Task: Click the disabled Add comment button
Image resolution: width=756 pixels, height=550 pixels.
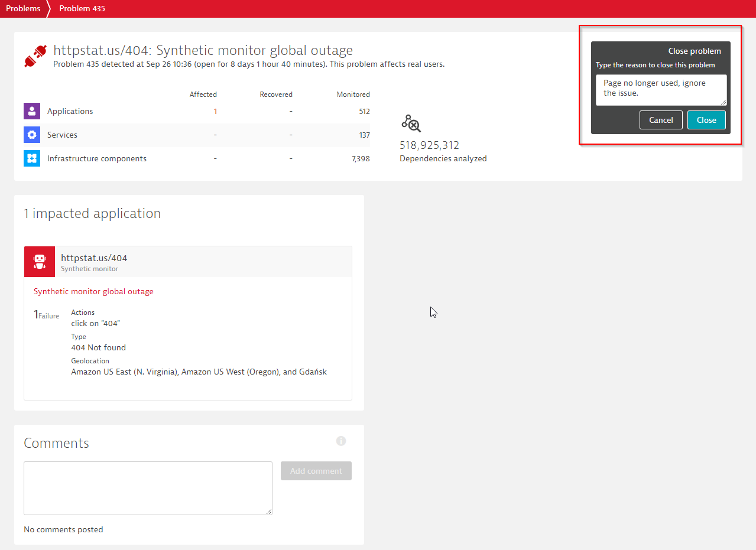Action: point(316,471)
